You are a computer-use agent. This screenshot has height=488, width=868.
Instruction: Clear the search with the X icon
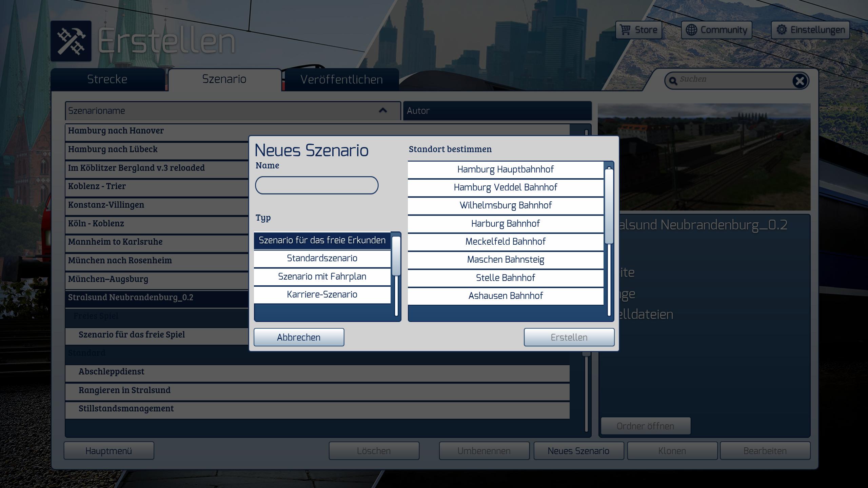point(800,81)
